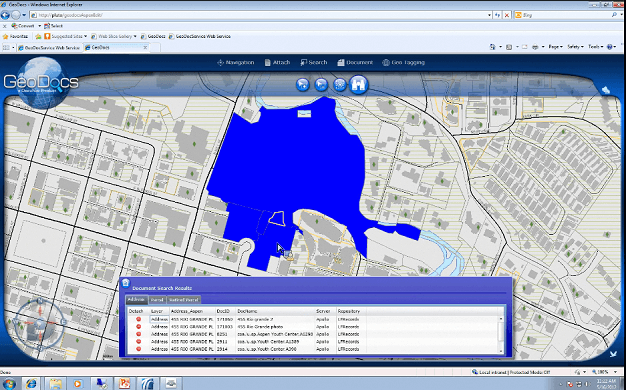Open the Page dropdown in the IE toolbar
626x390 pixels.
(555, 47)
